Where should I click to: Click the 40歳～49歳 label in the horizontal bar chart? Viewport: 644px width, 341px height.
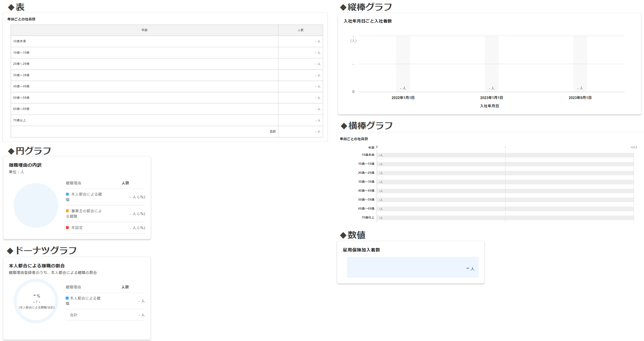coord(366,191)
